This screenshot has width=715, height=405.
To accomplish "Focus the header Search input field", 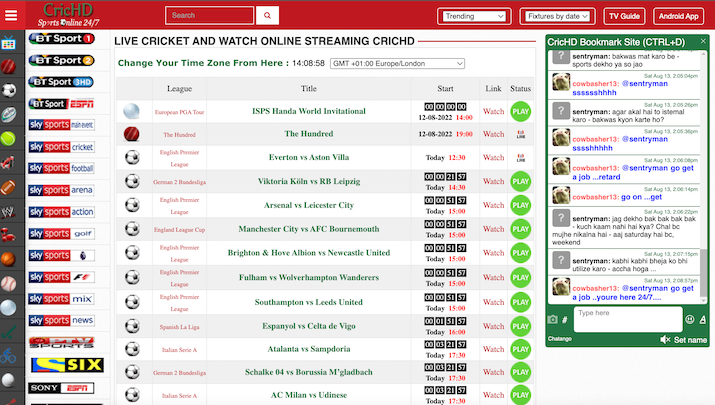I will [209, 16].
